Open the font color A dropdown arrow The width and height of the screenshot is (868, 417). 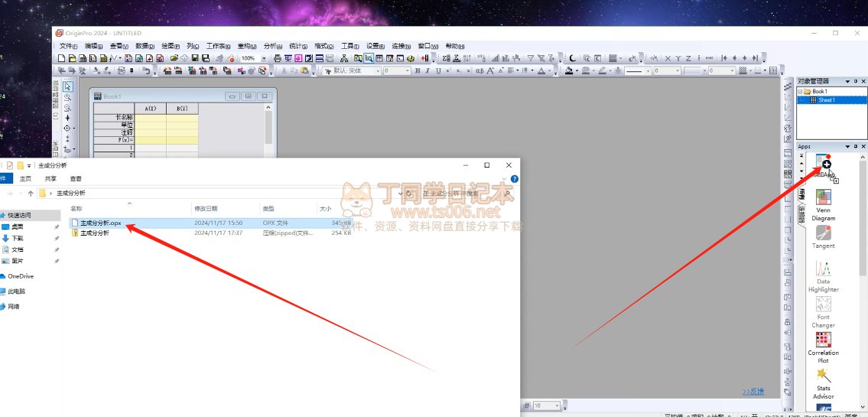tap(550, 71)
